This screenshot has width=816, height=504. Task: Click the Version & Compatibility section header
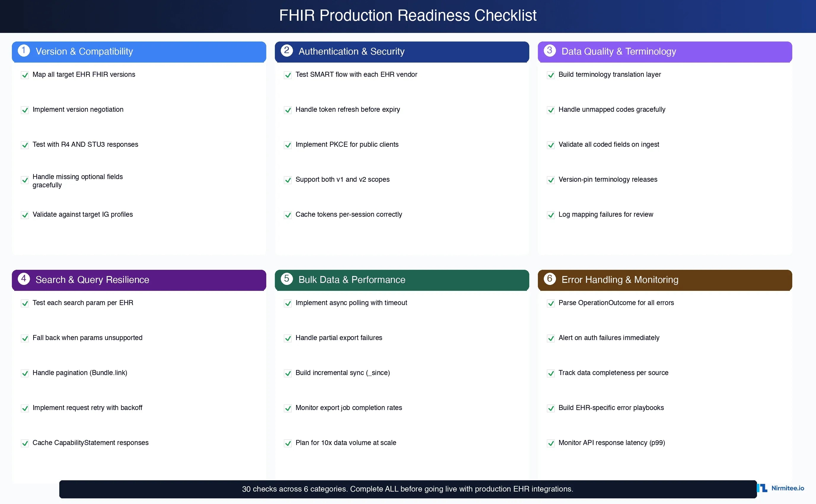[139, 52]
